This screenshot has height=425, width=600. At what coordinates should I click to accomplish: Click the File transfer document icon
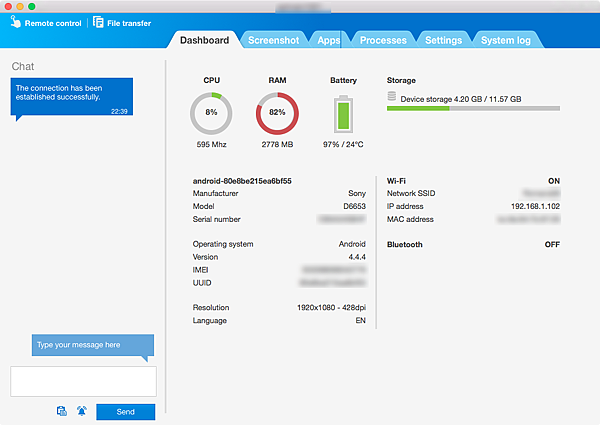point(98,22)
